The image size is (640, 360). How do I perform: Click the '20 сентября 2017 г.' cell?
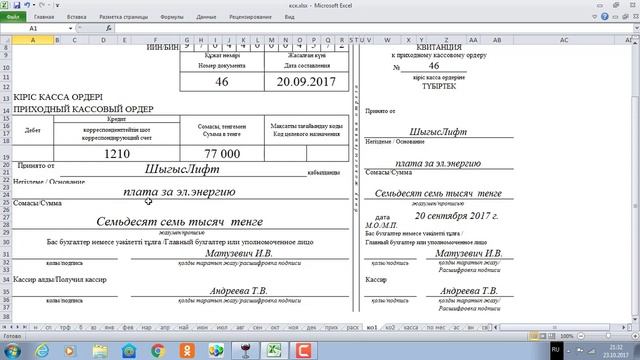pyautogui.click(x=456, y=216)
